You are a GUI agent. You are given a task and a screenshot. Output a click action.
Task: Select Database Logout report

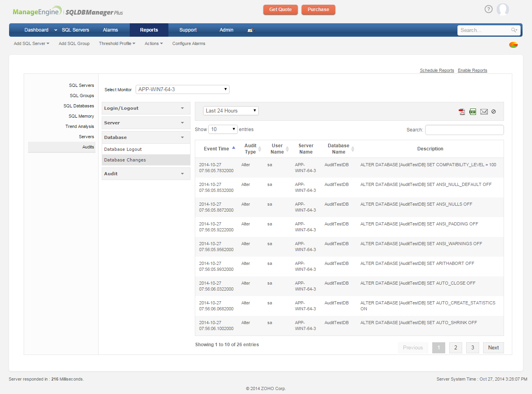123,149
